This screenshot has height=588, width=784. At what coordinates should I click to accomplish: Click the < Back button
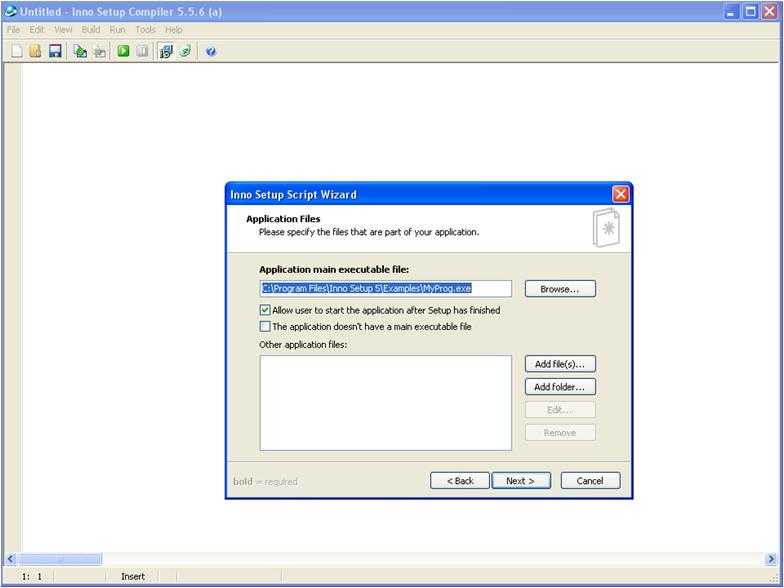click(460, 481)
